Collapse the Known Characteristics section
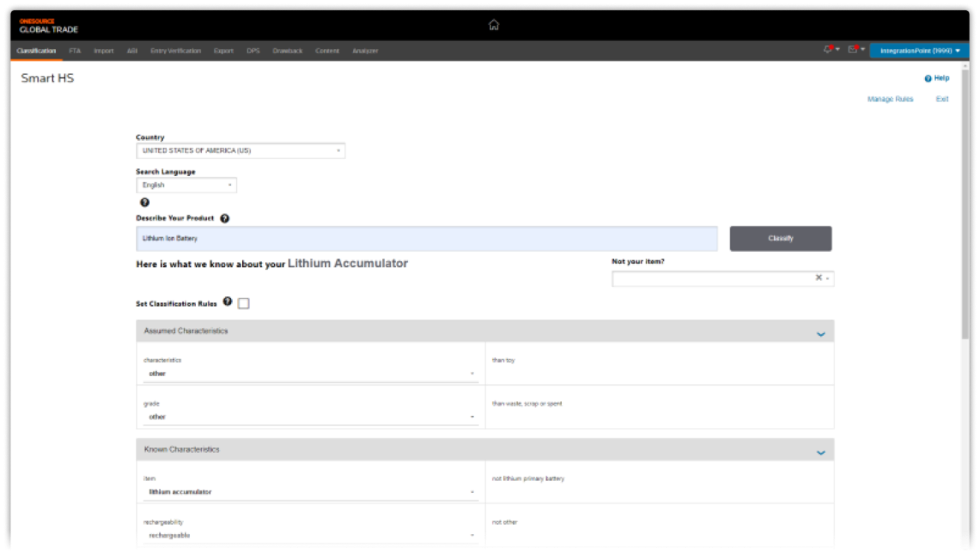Screen dimensions: 980x551 [x=821, y=452]
